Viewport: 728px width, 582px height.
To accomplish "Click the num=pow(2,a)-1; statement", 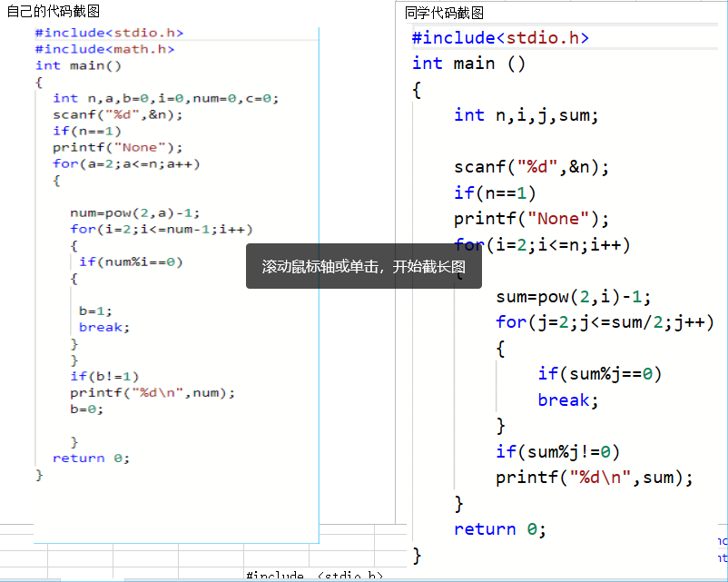I will 135,213.
